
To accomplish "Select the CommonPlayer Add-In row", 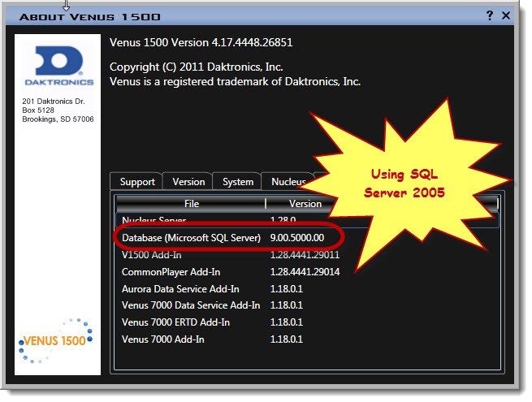I will [x=171, y=271].
